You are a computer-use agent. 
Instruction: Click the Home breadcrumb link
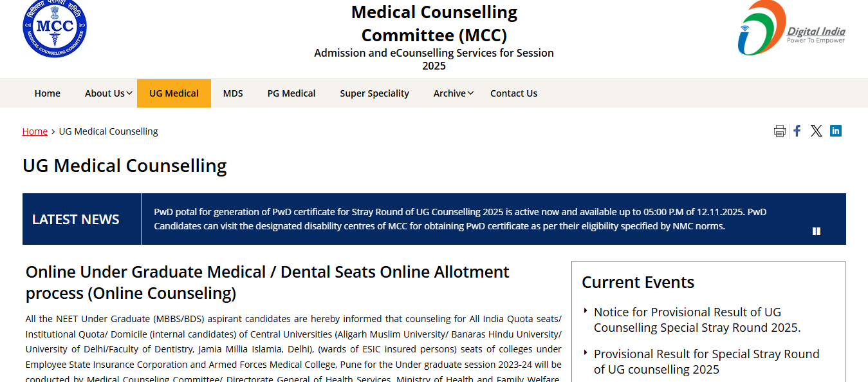35,131
